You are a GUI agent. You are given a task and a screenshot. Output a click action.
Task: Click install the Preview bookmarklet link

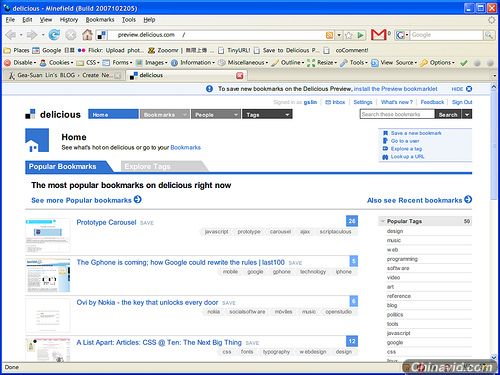click(x=395, y=89)
